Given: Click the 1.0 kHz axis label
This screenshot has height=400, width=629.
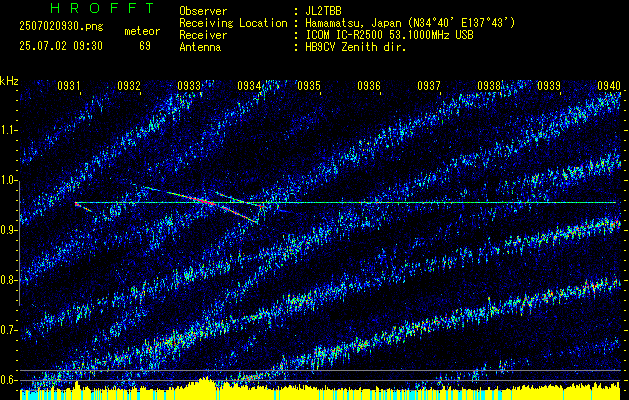Looking at the screenshot, I should click(8, 181).
